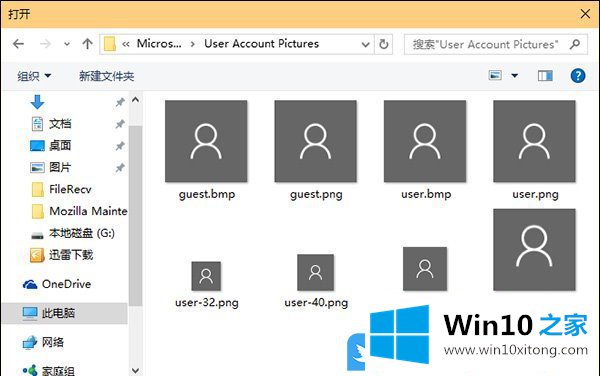Select 网络 in sidebar
The image size is (600, 376).
(52, 342)
